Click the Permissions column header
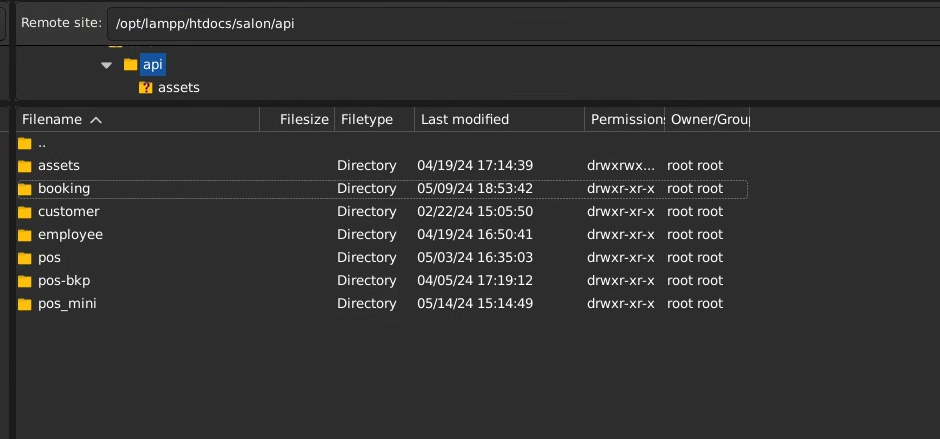The height and width of the screenshot is (439, 940). click(625, 119)
